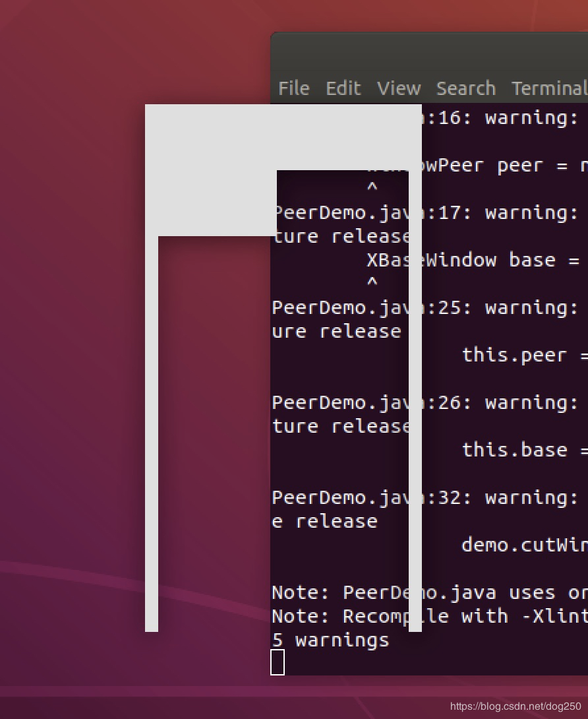This screenshot has height=719, width=588.
Task: Click the '5 warnings' output line
Action: (x=330, y=640)
